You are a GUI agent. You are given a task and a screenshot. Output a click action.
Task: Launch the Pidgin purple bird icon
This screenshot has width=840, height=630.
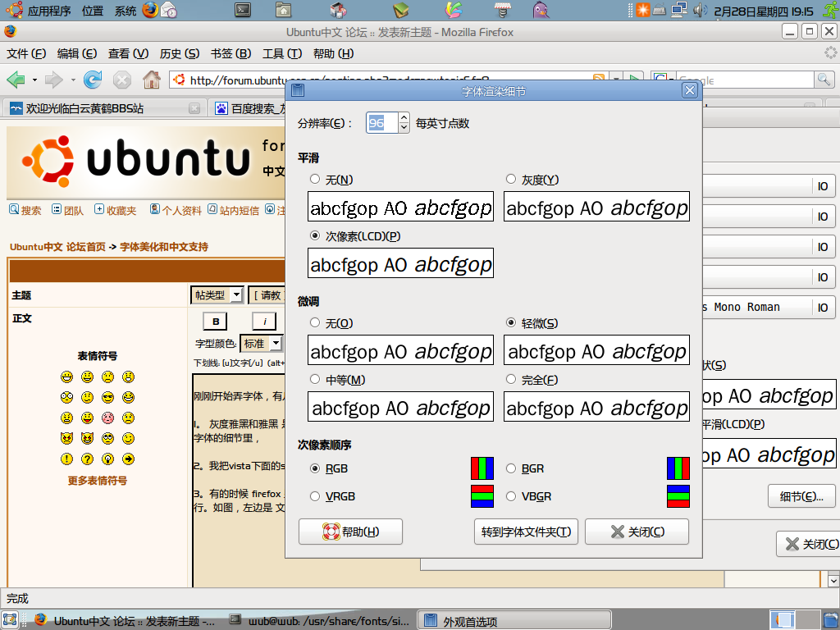point(541,10)
